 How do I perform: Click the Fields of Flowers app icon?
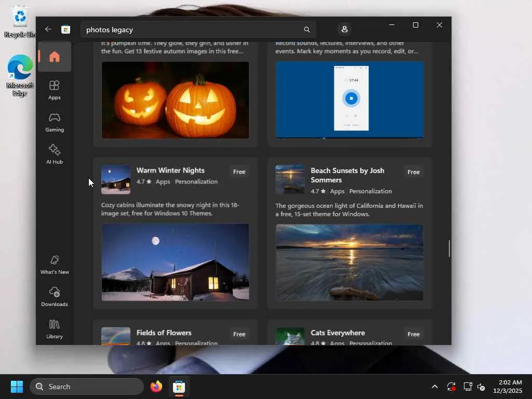point(116,336)
